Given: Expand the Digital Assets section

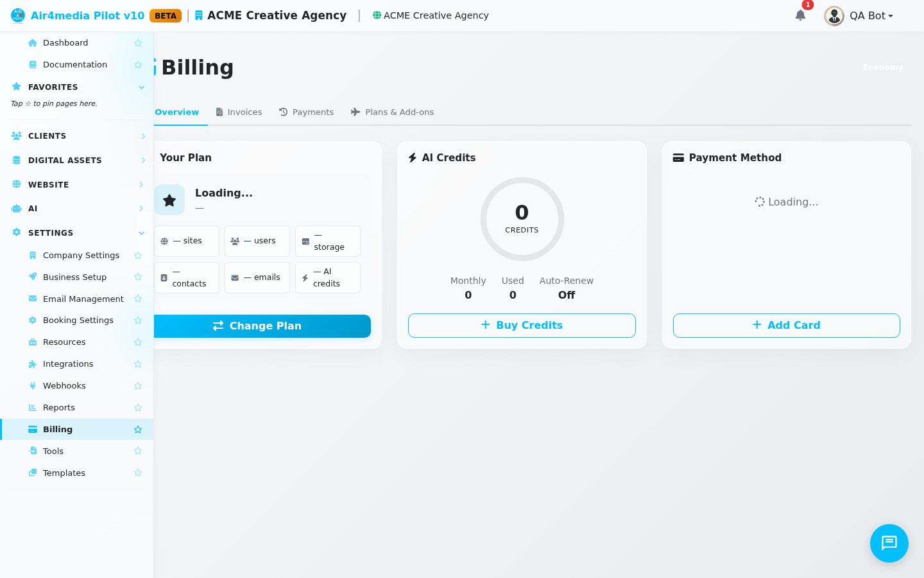Looking at the screenshot, I should 77,161.
